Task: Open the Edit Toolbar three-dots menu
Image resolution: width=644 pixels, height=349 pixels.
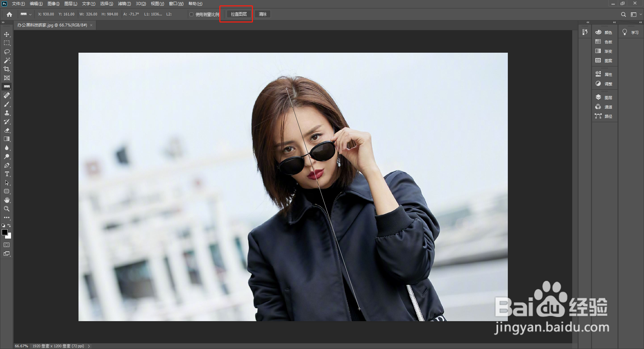Action: point(7,217)
